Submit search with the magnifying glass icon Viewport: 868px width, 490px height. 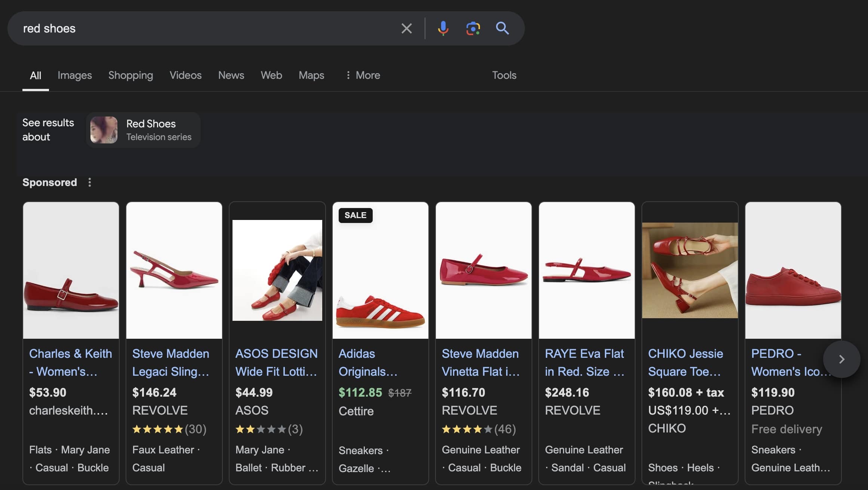click(x=502, y=28)
